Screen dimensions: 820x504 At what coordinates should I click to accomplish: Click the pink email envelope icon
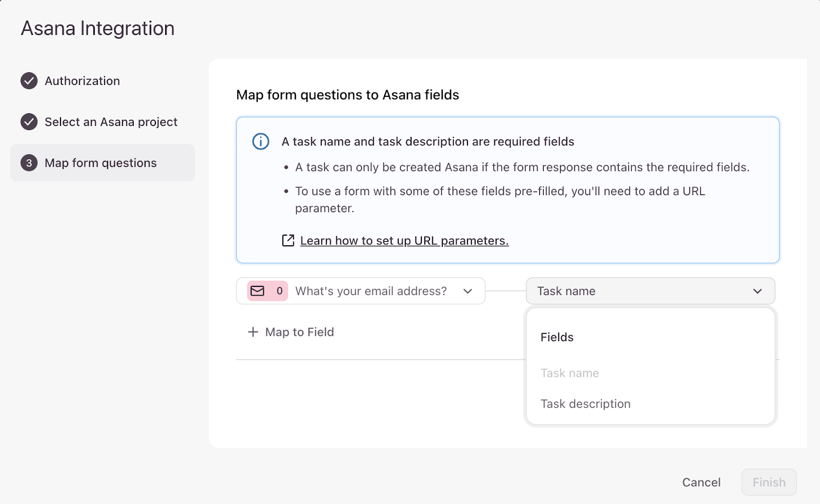[258, 291]
